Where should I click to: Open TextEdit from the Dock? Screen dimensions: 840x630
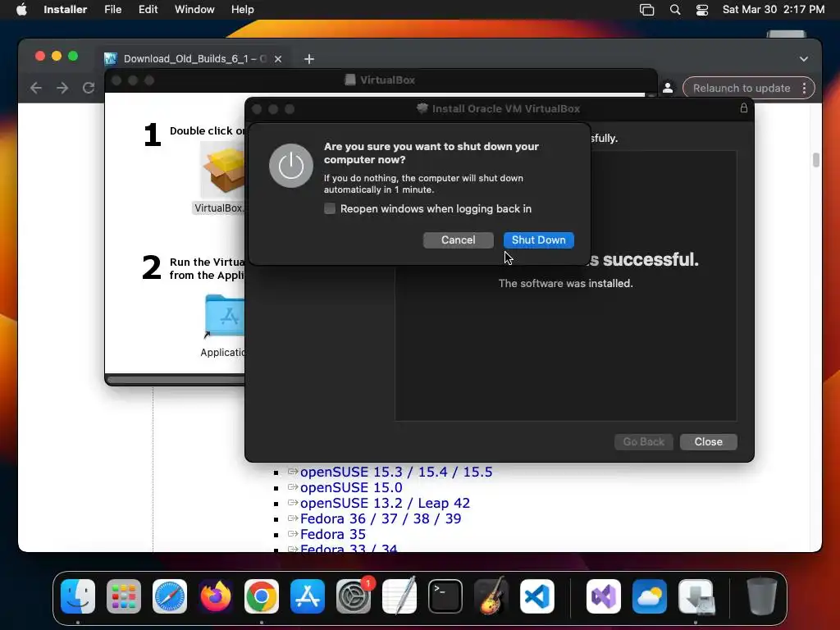[399, 596]
